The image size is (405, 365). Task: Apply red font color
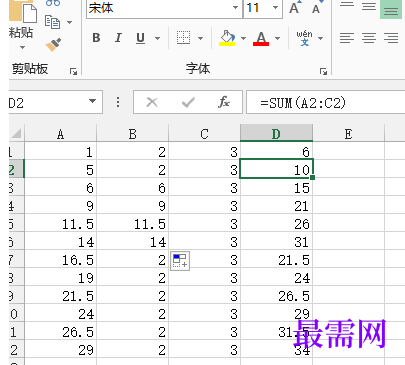point(261,38)
